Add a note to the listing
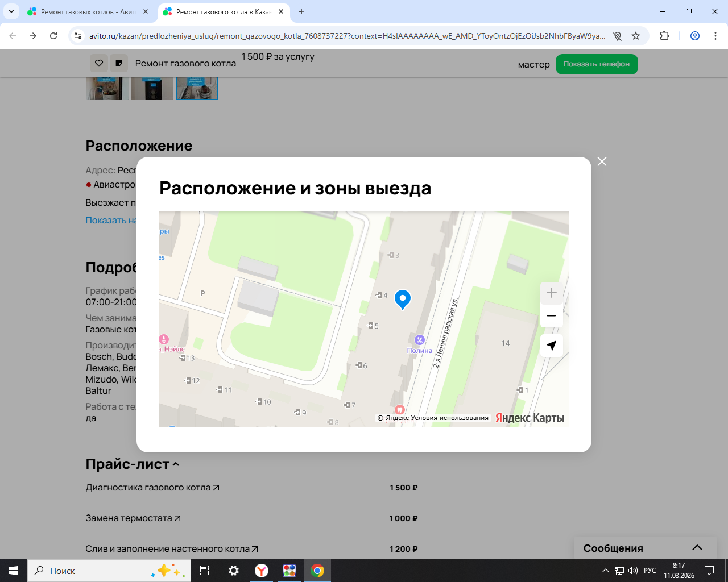Image resolution: width=728 pixels, height=582 pixels. (x=119, y=63)
